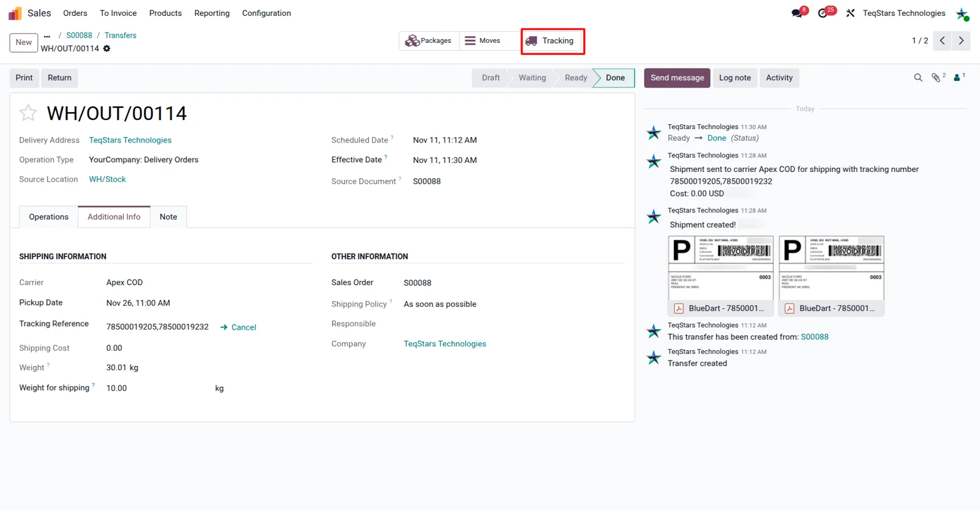Click the gear icon beside WH/OUT/00114

[107, 48]
